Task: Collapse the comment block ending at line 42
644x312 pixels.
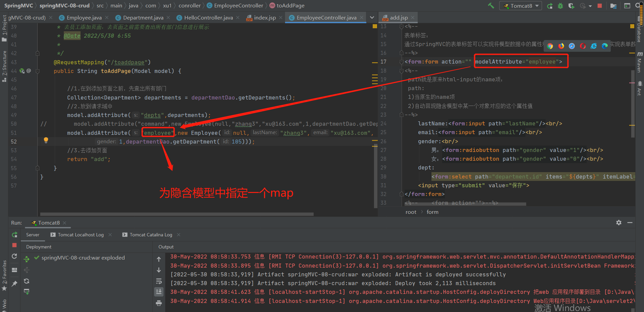Action: pyautogui.click(x=38, y=53)
